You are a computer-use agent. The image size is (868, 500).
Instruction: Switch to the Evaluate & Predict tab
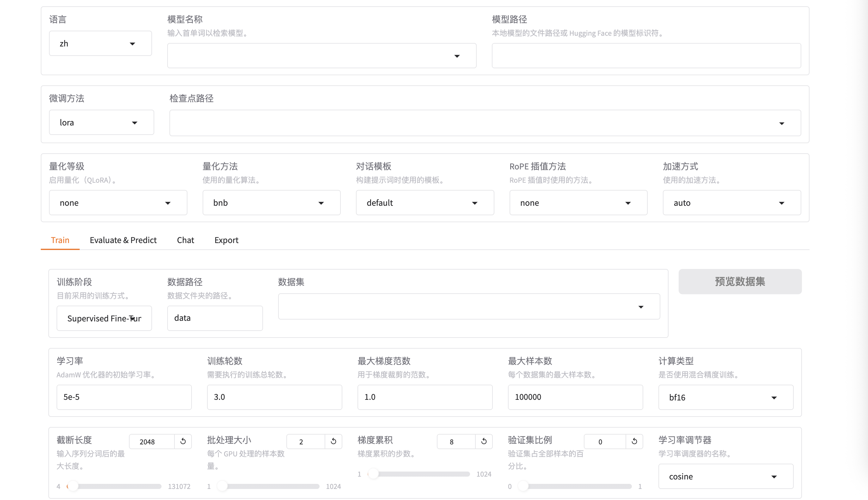[x=123, y=240]
